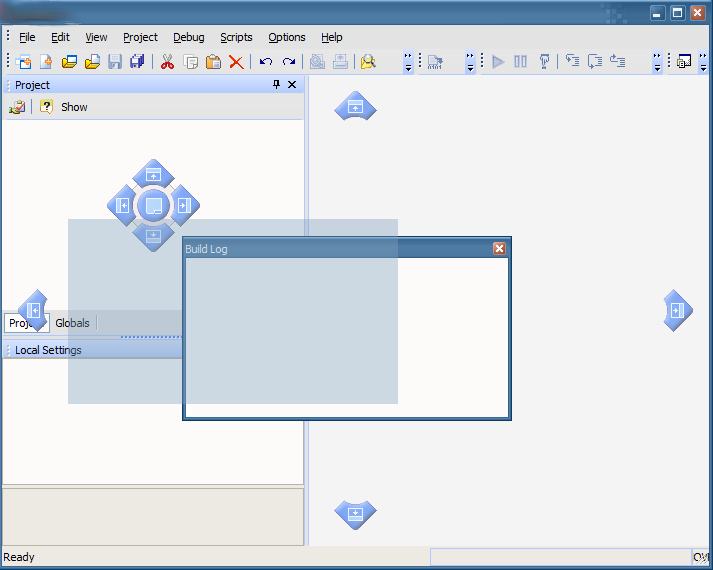Toggle the Project panel auto-hide pin
The width and height of the screenshot is (713, 570).
click(x=277, y=85)
